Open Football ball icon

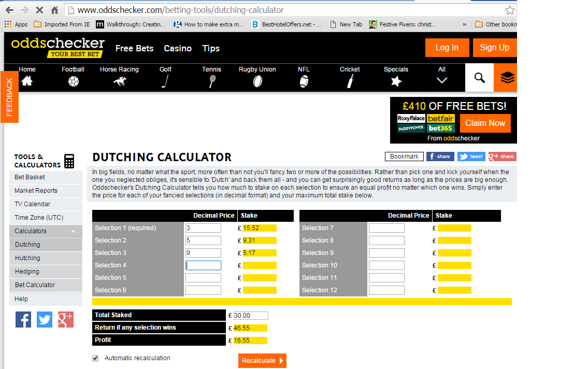(74, 81)
